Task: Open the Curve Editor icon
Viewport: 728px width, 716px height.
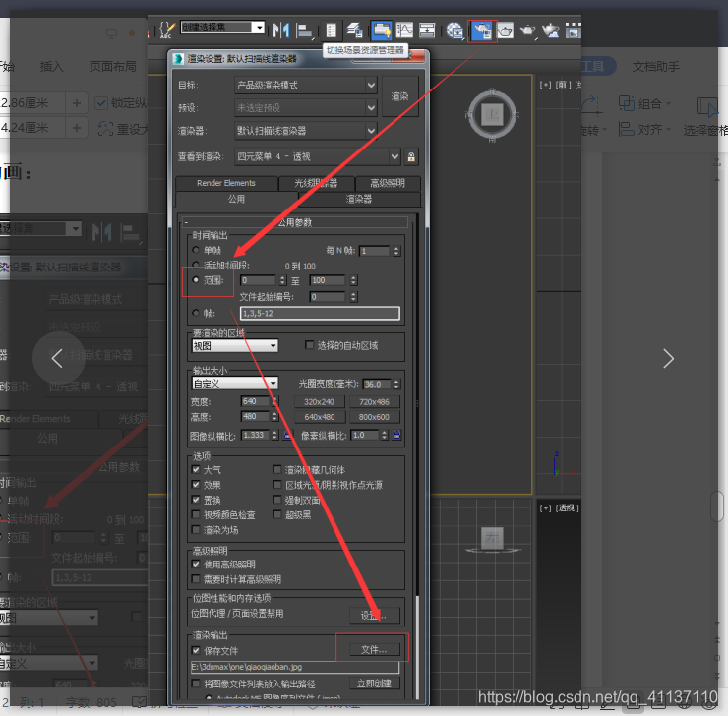Action: click(x=404, y=30)
